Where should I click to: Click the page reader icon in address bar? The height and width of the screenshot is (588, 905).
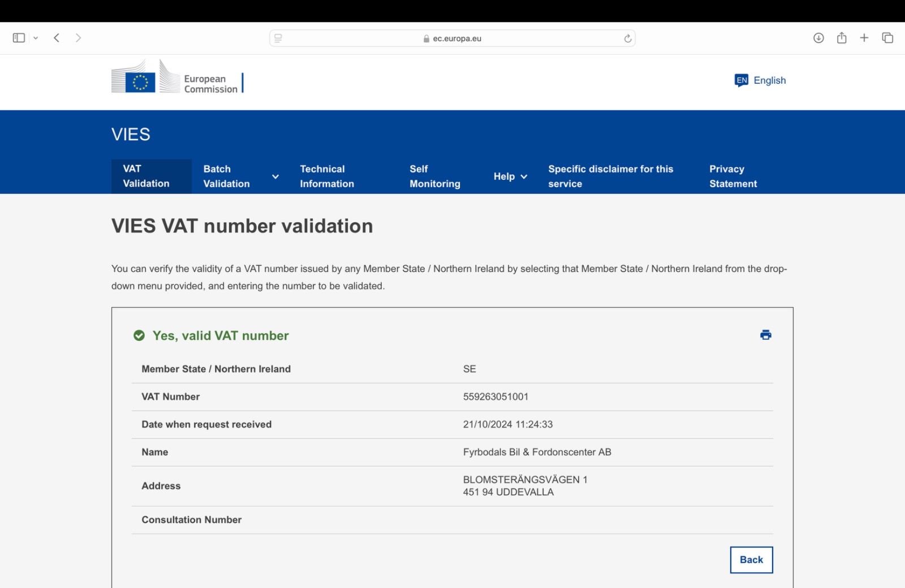(x=278, y=38)
